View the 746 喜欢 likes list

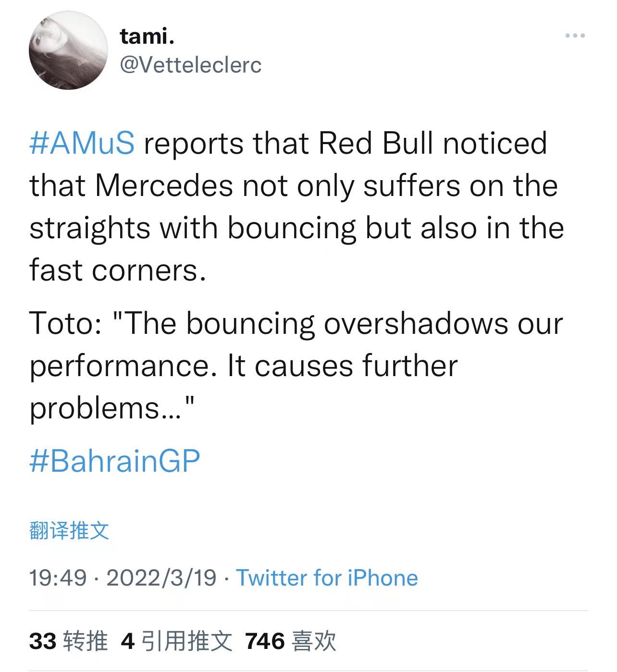(x=290, y=641)
